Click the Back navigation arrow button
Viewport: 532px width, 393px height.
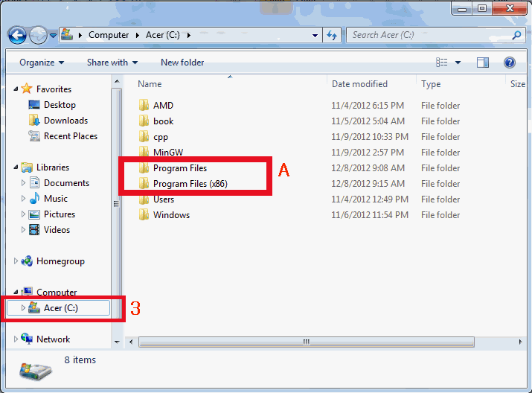[18, 35]
